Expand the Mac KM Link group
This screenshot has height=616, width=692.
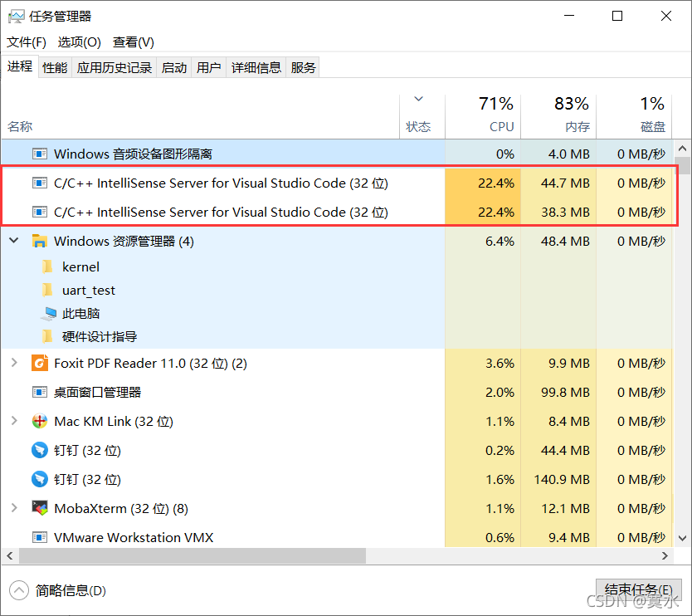pos(14,421)
